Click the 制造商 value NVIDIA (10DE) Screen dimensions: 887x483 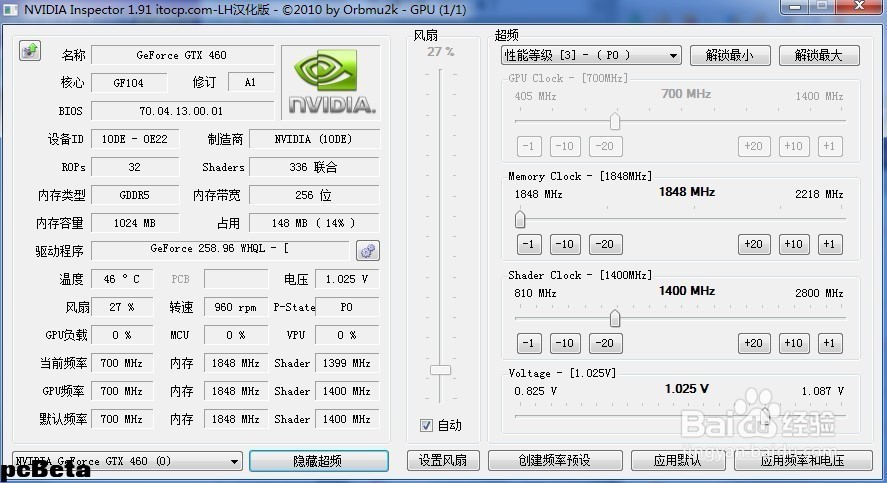[x=314, y=139]
